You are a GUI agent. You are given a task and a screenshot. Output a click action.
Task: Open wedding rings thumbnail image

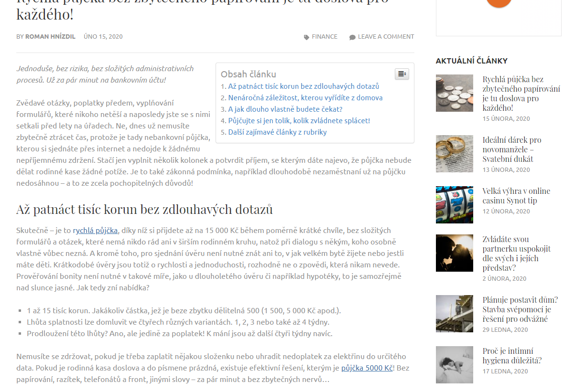tap(455, 154)
